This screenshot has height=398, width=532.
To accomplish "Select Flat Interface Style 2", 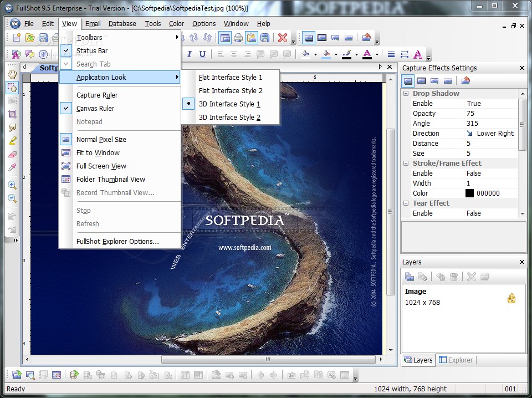I will (x=231, y=91).
